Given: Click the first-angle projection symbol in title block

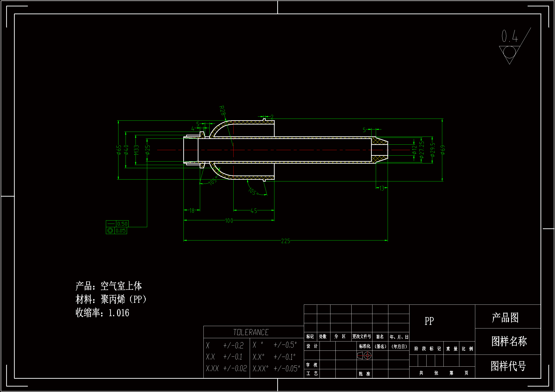Looking at the screenshot, I should pyautogui.click(x=364, y=355).
